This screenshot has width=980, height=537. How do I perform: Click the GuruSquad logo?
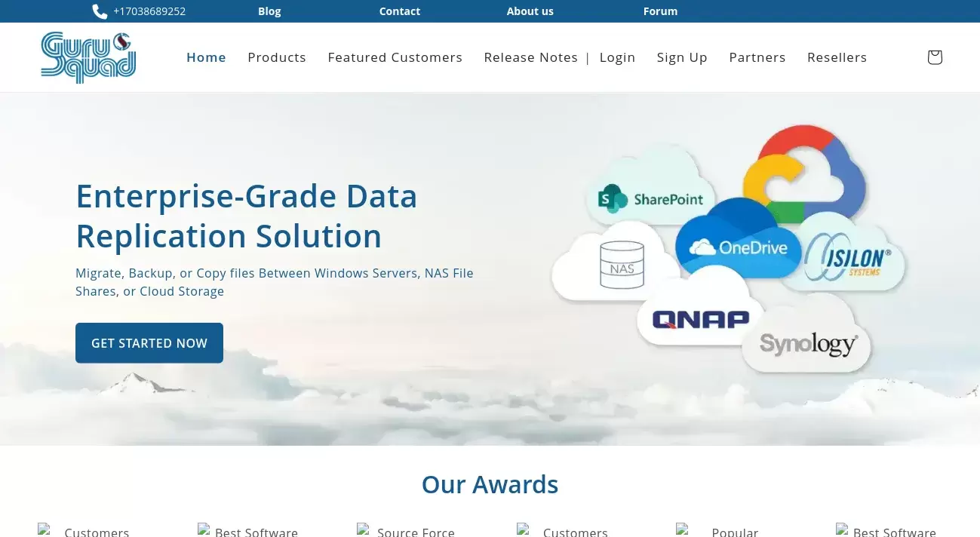(88, 57)
